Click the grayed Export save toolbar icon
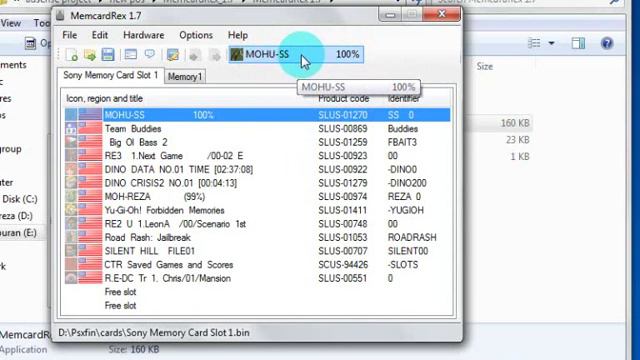The height and width of the screenshot is (360, 640). (x=215, y=55)
